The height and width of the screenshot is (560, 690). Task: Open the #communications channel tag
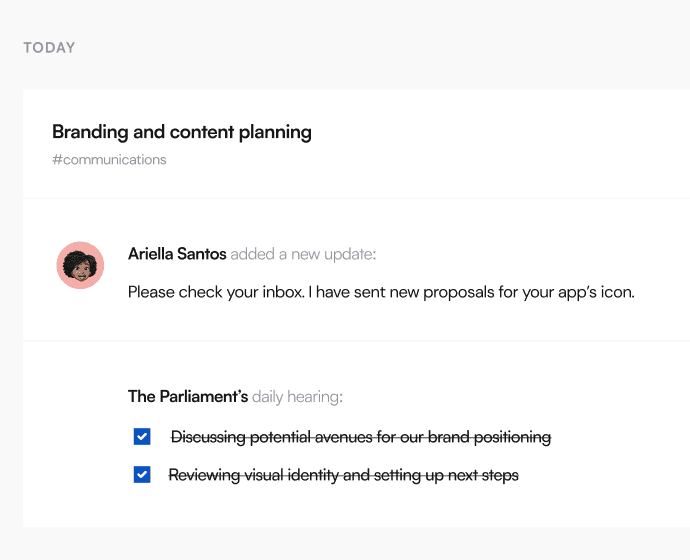[x=109, y=160]
